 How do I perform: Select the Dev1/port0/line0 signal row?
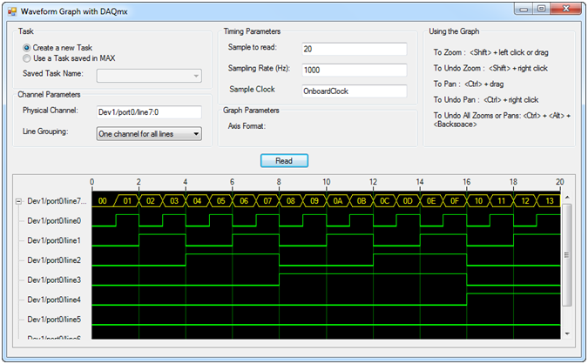[54, 221]
